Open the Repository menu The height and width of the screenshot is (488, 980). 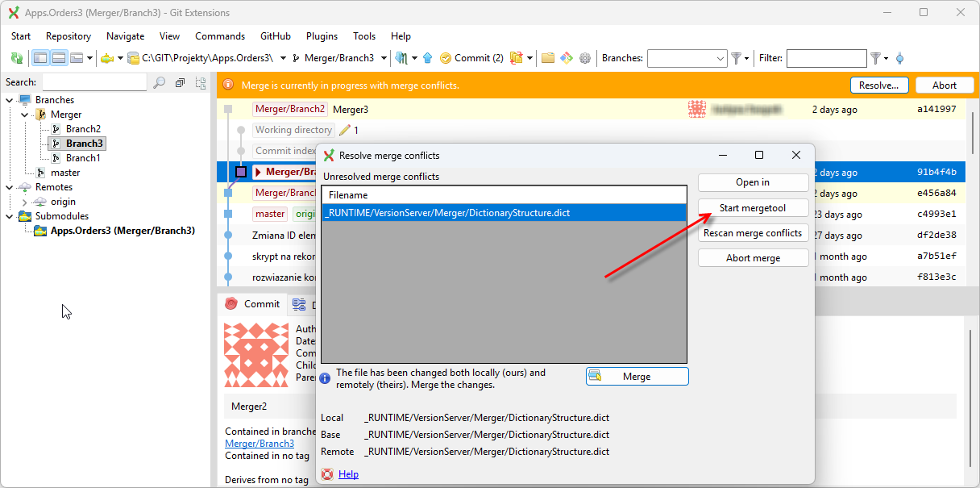[x=69, y=36]
